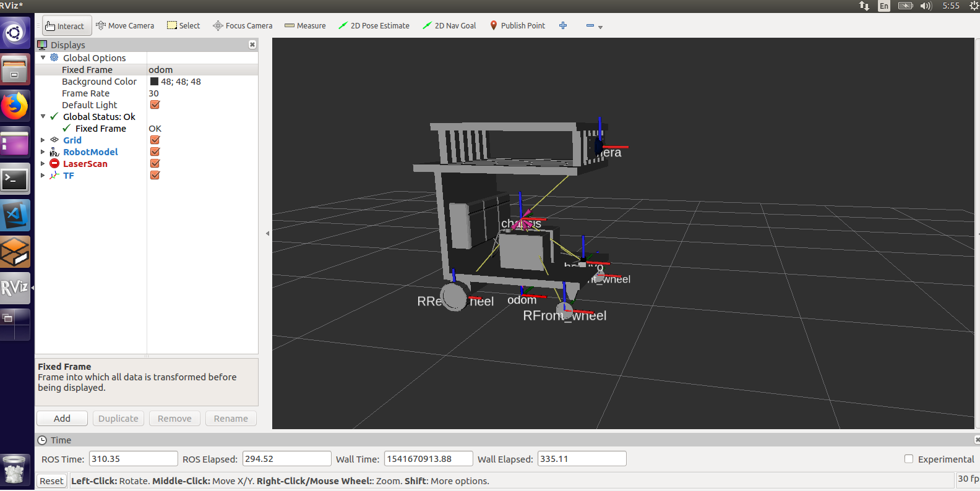Viewport: 980px width, 491px height.
Task: Click the Wall Time field
Action: [428, 459]
